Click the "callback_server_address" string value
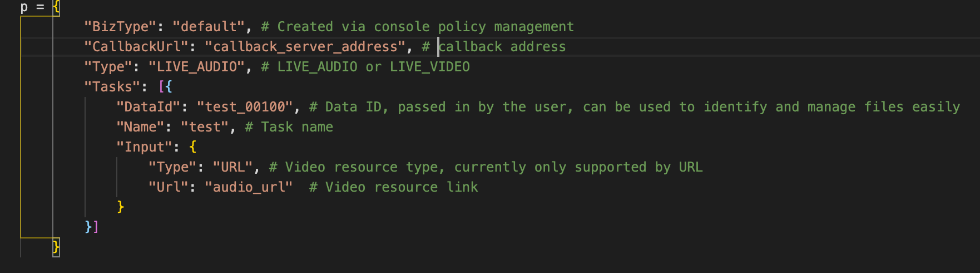The width and height of the screenshot is (980, 273). point(305,47)
